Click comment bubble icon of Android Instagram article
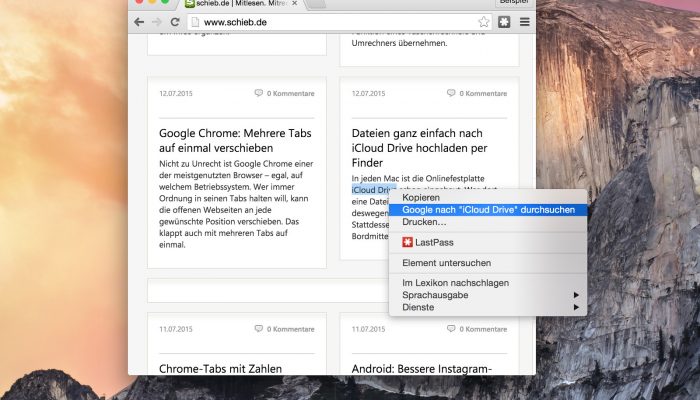 point(451,329)
